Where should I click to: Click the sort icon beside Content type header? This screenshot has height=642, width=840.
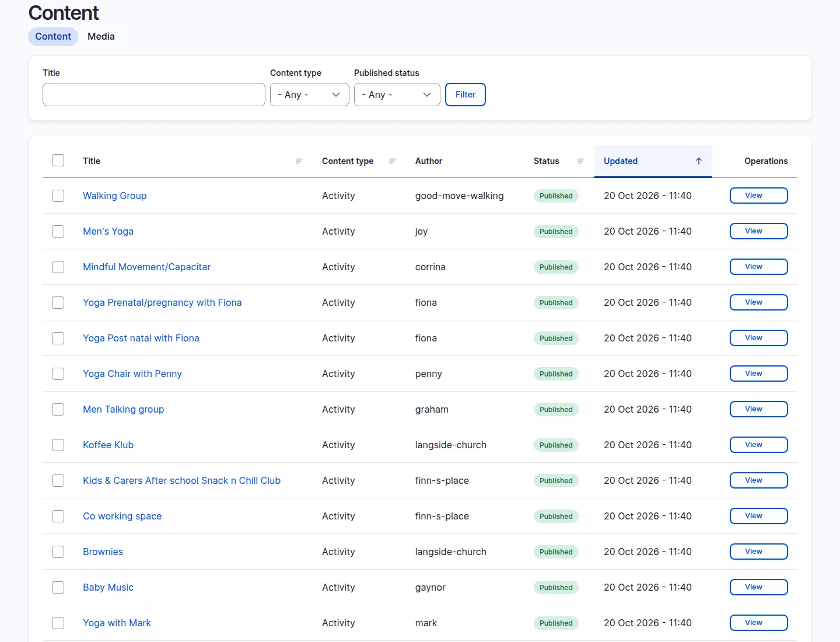pyautogui.click(x=392, y=161)
